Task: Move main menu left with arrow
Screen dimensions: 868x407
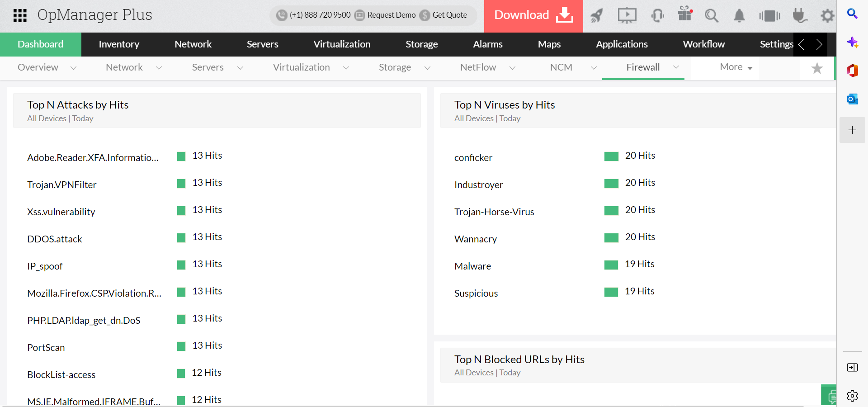Action: click(802, 44)
